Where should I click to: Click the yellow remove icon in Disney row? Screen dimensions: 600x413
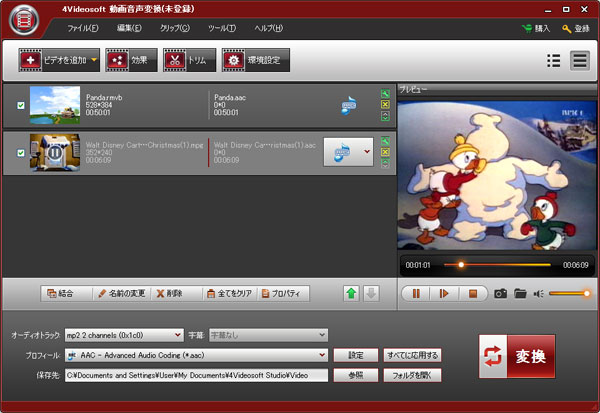(x=385, y=152)
